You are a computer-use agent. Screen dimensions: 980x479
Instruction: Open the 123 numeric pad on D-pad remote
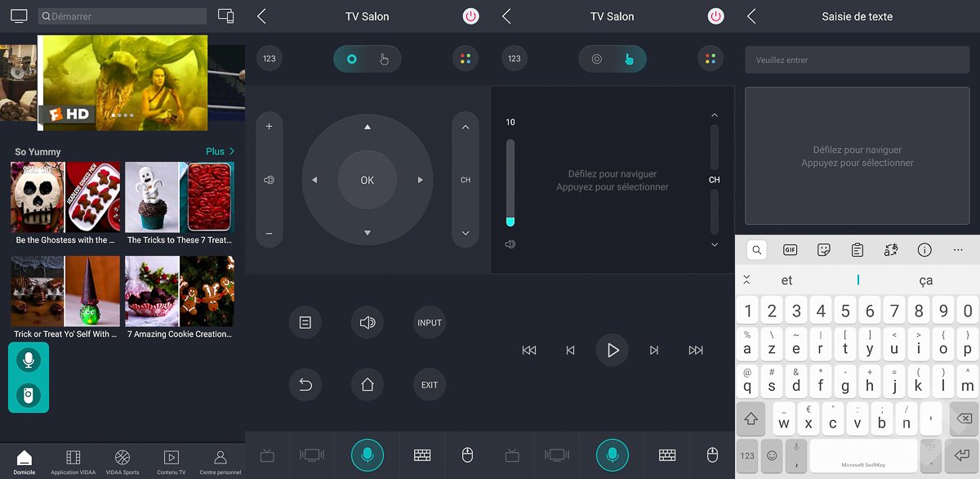tap(269, 59)
